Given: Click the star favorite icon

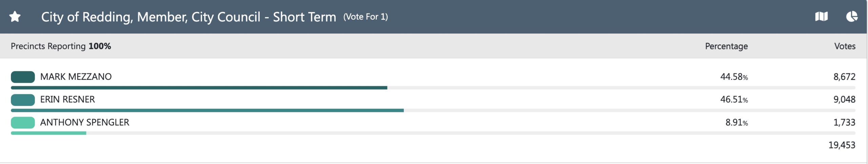Looking at the screenshot, I should [15, 17].
